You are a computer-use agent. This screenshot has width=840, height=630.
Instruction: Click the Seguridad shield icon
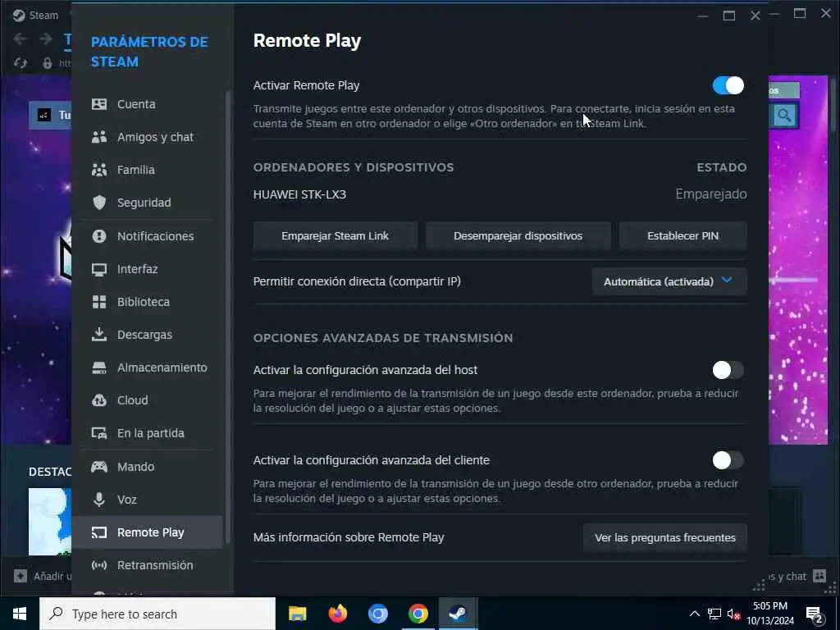click(x=99, y=203)
